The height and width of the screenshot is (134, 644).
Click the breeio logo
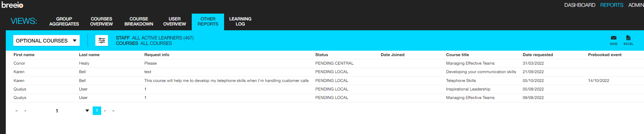point(13,5)
